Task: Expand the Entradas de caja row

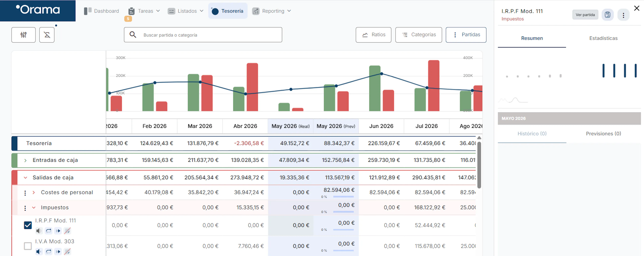Action: point(25,160)
